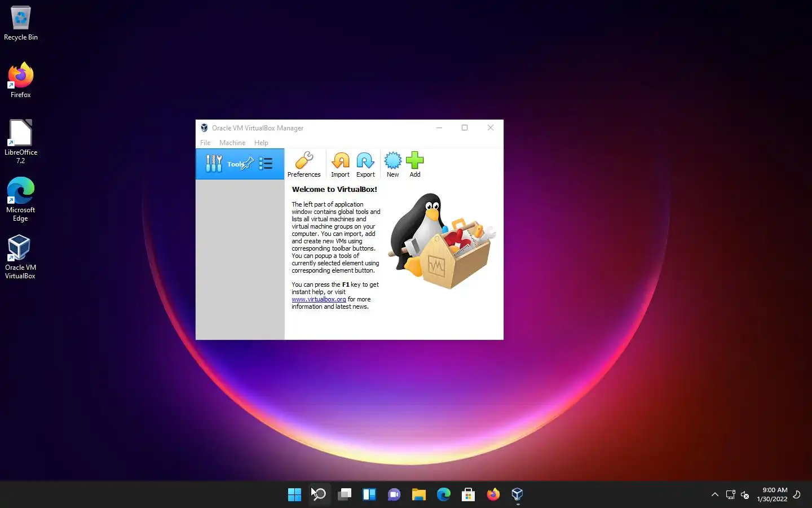
Task: Open Preferences from the VirtualBox toolbar
Action: tap(304, 165)
